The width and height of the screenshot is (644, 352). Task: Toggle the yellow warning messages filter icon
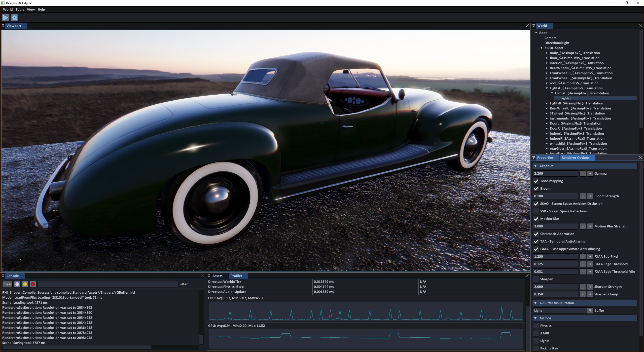pyautogui.click(x=25, y=284)
